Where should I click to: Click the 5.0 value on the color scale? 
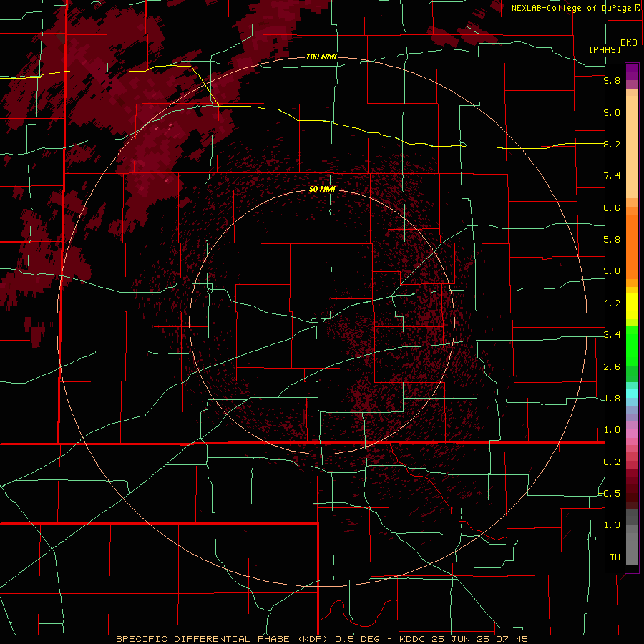pos(612,271)
